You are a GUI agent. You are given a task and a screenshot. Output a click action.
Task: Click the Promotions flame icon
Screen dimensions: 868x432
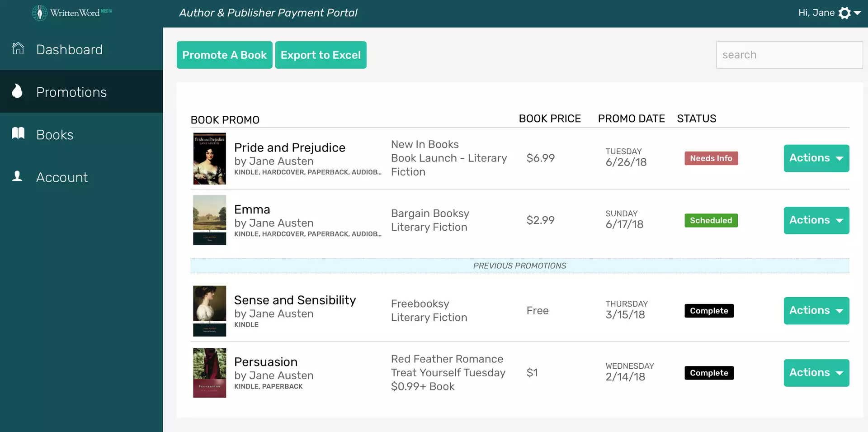click(x=17, y=91)
